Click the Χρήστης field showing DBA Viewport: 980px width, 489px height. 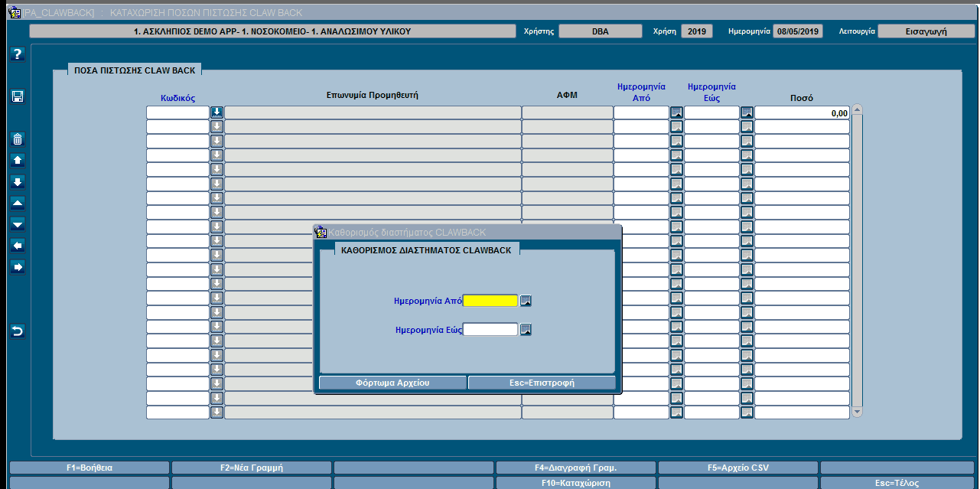pos(601,31)
